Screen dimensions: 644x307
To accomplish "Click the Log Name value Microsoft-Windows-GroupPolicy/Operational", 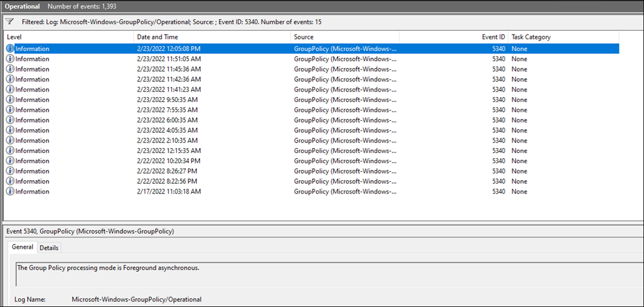I will (136, 299).
